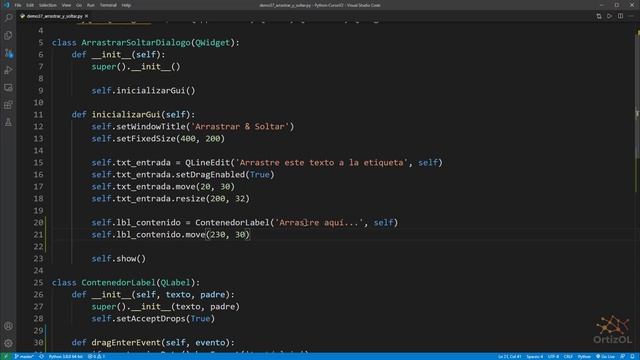Image resolution: width=640 pixels, height=360 pixels.
Task: Click the QLabel base class name
Action: click(175, 282)
